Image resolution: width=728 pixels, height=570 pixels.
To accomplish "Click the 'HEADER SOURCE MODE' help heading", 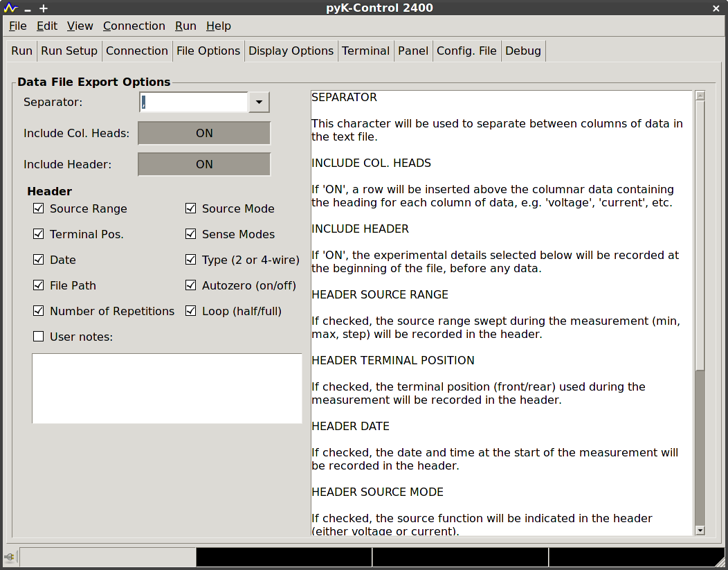I will coord(377,492).
